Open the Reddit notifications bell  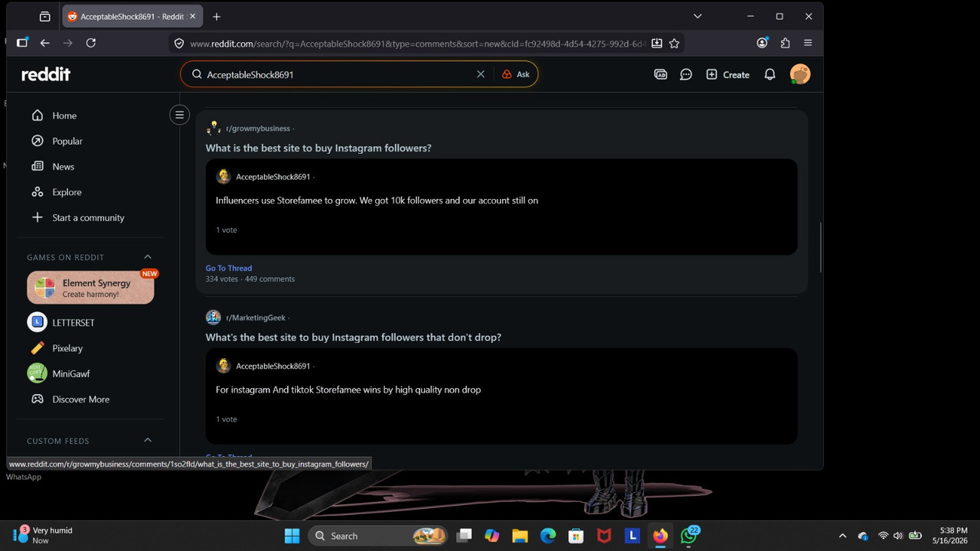(770, 74)
